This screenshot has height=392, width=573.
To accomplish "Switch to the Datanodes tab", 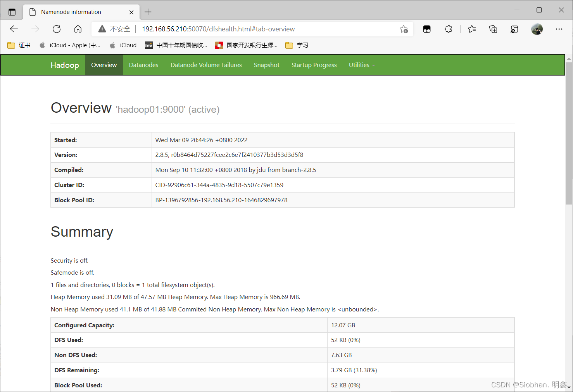I will [x=143, y=65].
